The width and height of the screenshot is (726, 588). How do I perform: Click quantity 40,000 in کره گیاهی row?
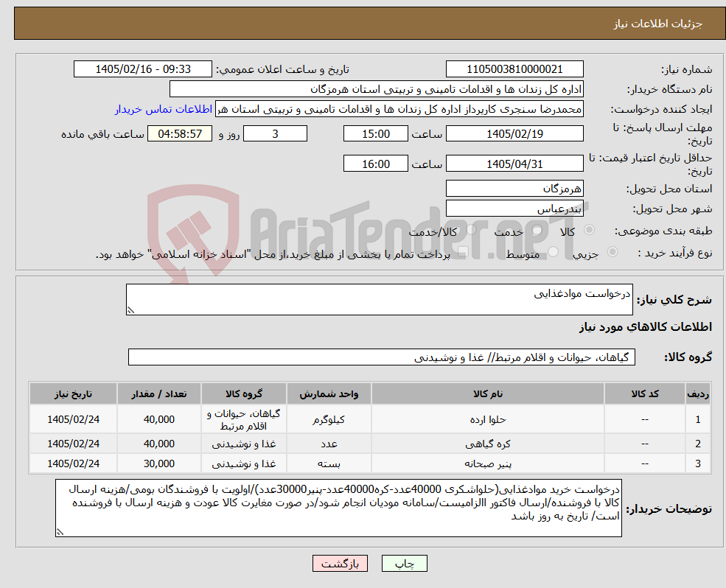click(159, 444)
